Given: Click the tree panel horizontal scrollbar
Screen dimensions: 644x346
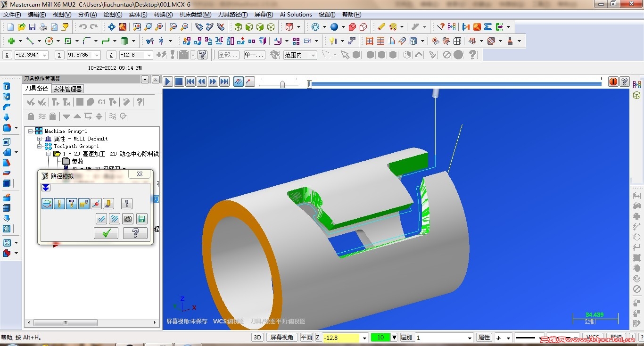Looking at the screenshot, I should pos(92,323).
